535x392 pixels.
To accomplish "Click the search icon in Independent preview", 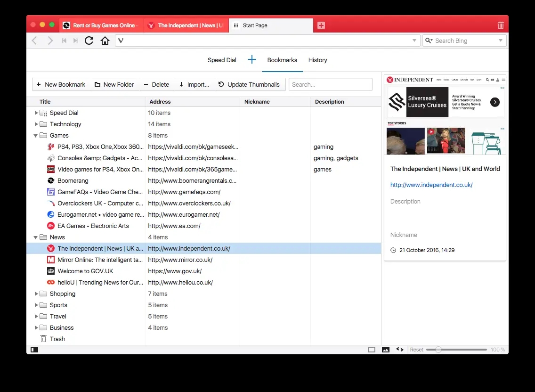I will pos(487,80).
